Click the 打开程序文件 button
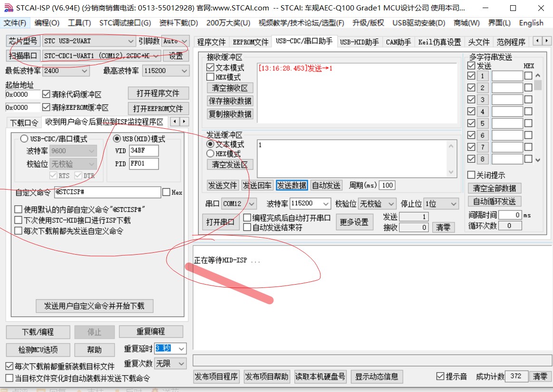553x392 pixels. (158, 94)
